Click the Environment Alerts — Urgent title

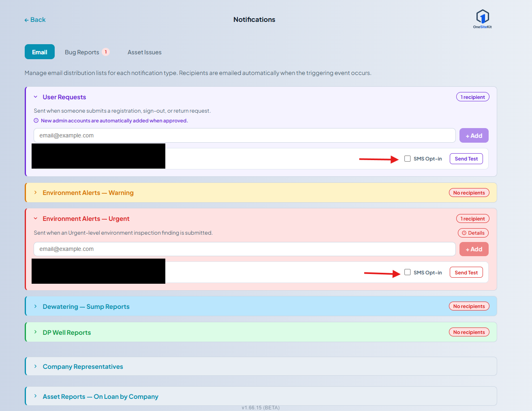click(x=86, y=219)
